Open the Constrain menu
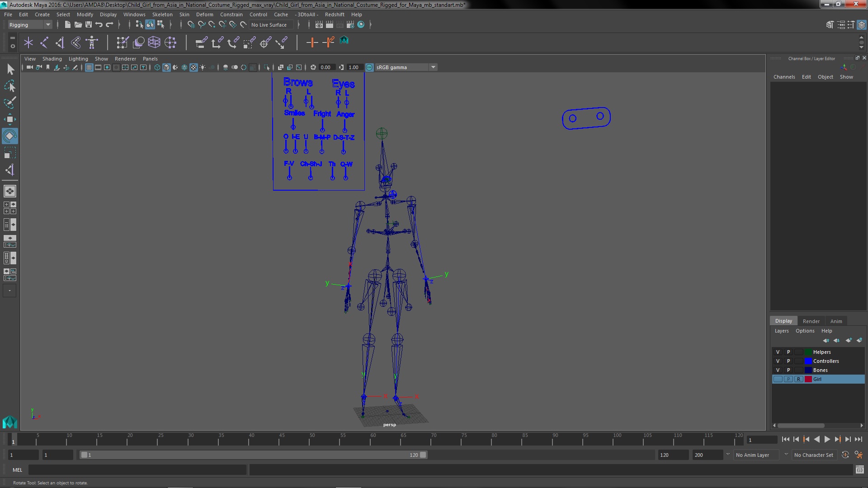 [x=231, y=14]
